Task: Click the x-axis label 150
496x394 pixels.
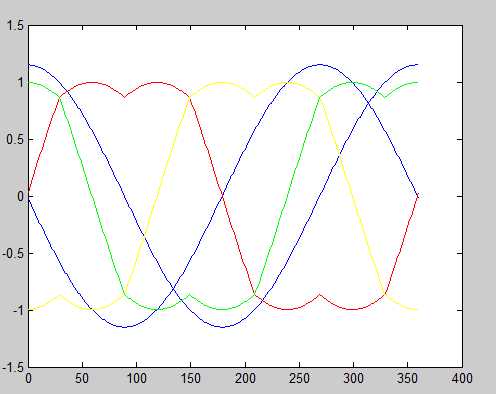Action: (x=191, y=378)
